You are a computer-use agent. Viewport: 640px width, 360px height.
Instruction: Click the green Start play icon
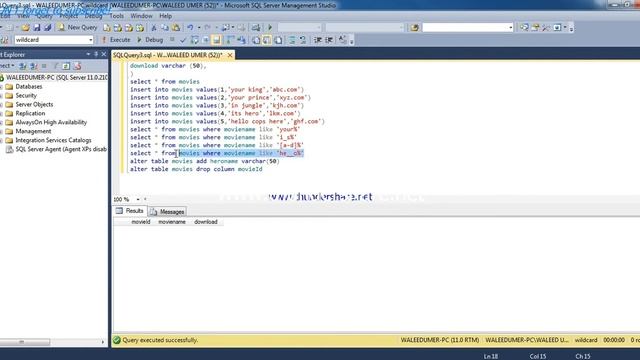click(x=270, y=27)
